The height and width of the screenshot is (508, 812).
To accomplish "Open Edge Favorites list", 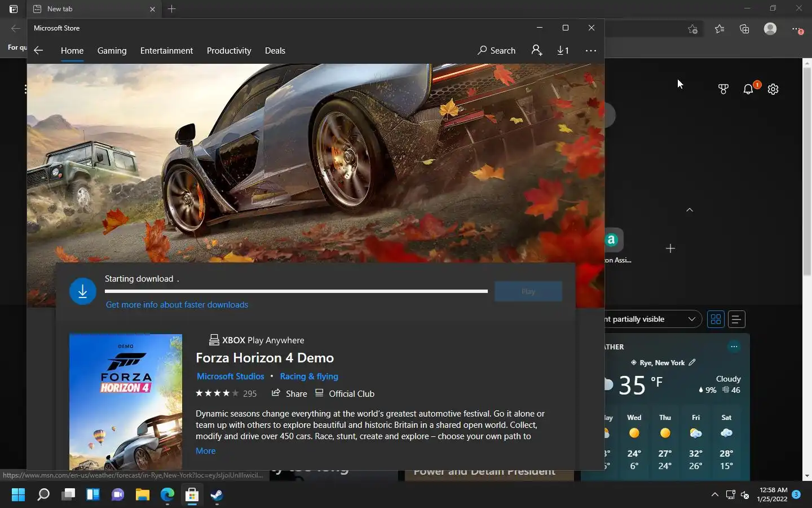I will [x=720, y=29].
